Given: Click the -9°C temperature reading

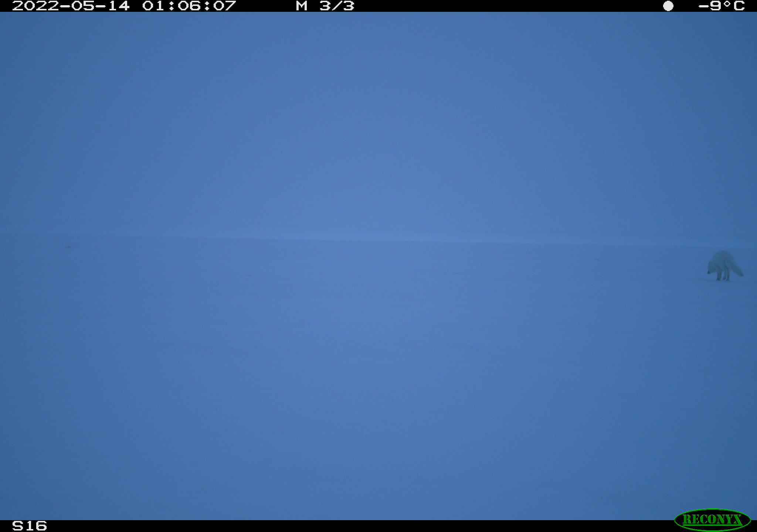Looking at the screenshot, I should pyautogui.click(x=722, y=6).
